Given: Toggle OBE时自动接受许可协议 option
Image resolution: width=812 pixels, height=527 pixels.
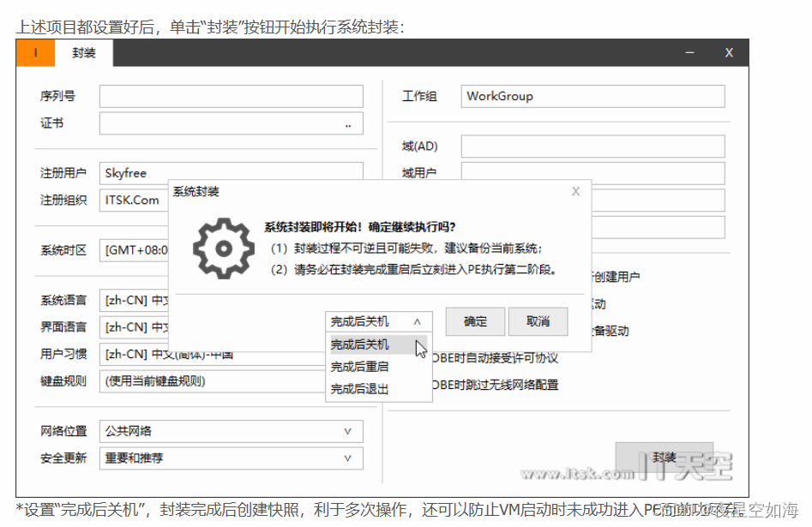Looking at the screenshot, I should (x=494, y=358).
